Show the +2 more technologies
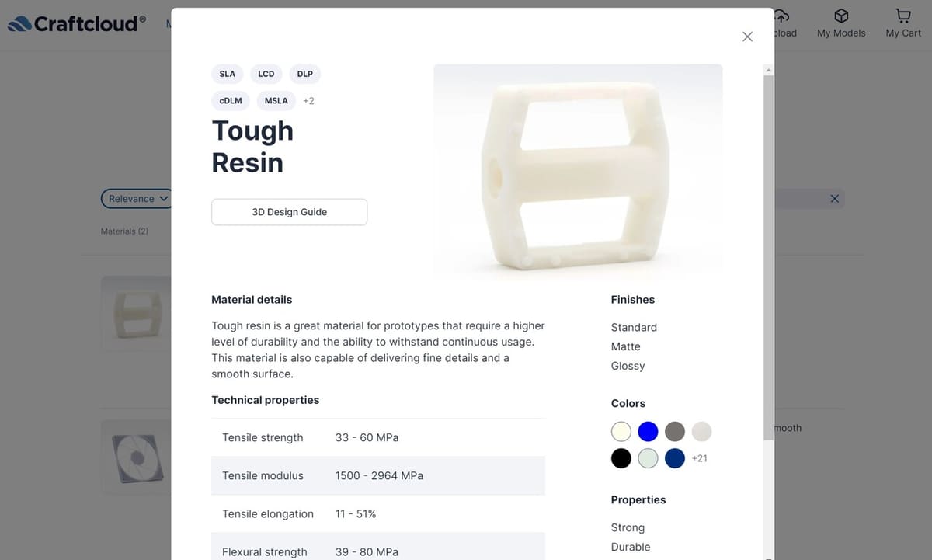 pos(308,101)
